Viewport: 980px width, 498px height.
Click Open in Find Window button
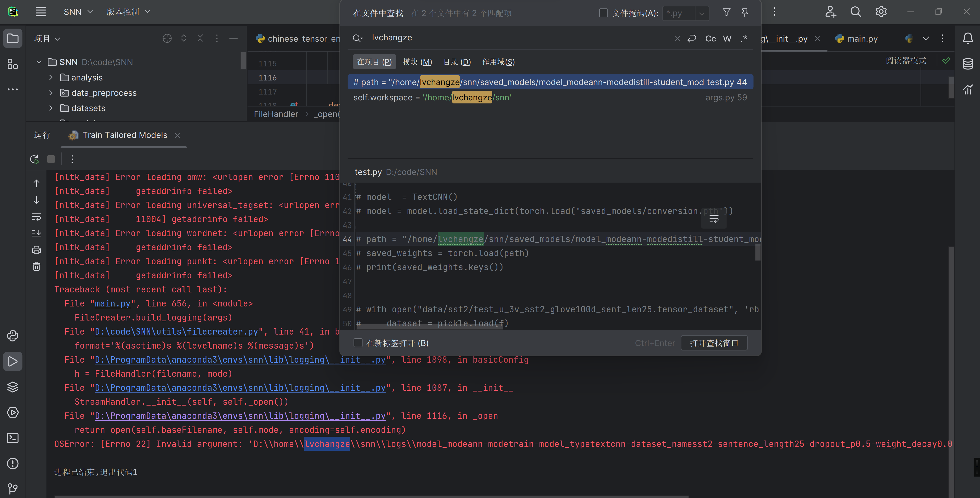tap(714, 343)
